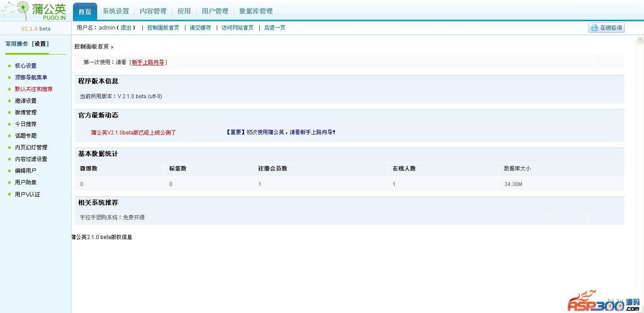644x313 pixels.
Task: Click the 34.36M database size value
Action: [x=513, y=184]
